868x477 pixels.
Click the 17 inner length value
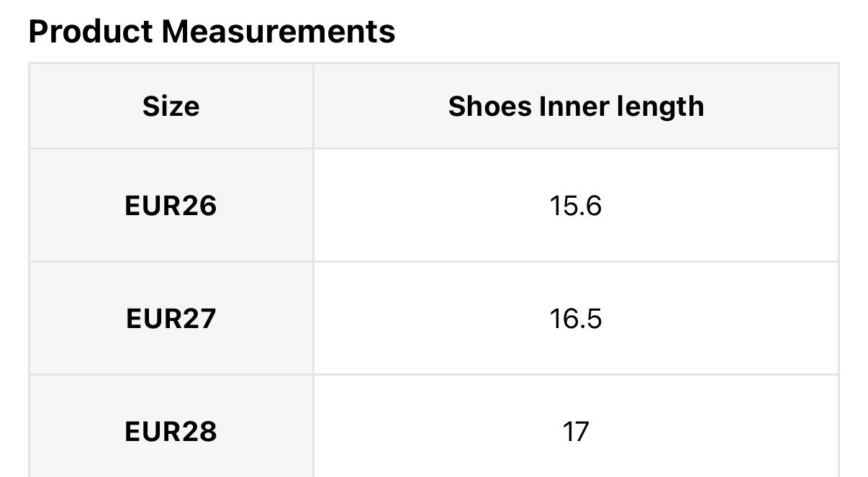click(x=575, y=432)
